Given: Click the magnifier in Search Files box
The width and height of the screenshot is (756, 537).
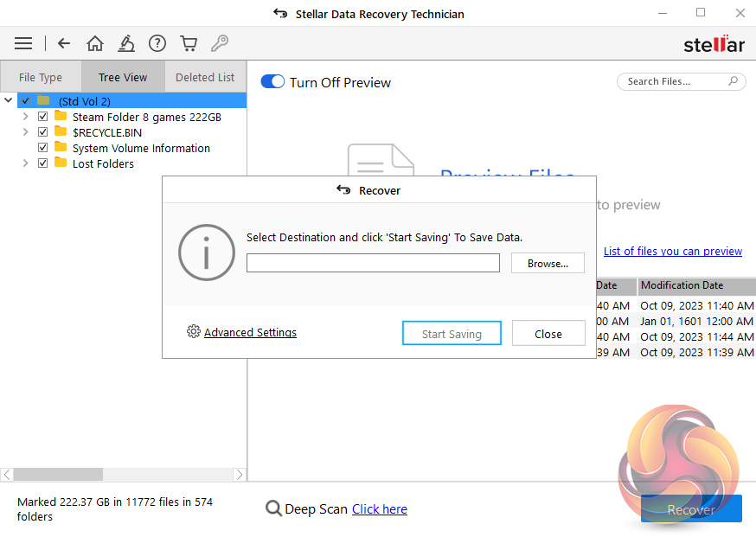Looking at the screenshot, I should (x=733, y=81).
